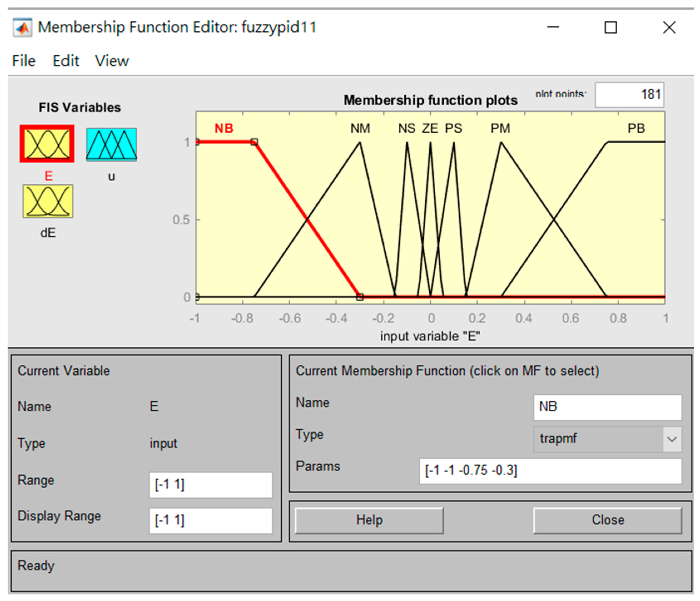Image resolution: width=700 pixels, height=601 pixels.
Task: Click the MATLAB logo in title bar
Action: click(22, 27)
